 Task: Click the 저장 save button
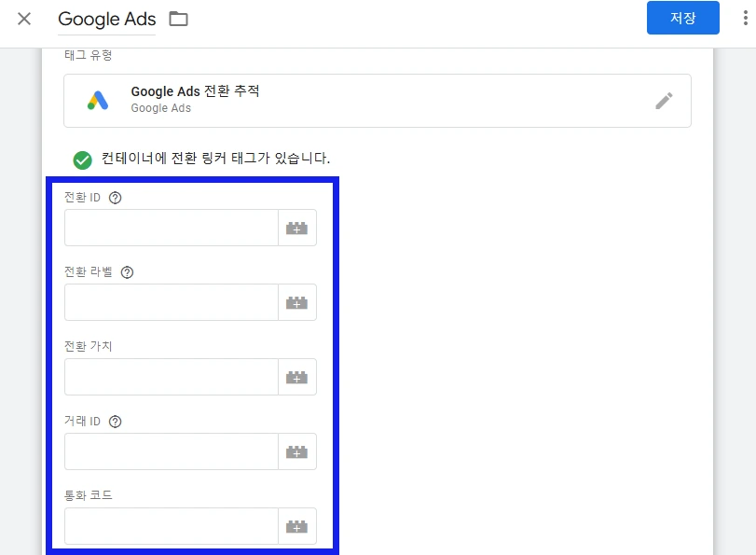(x=682, y=18)
